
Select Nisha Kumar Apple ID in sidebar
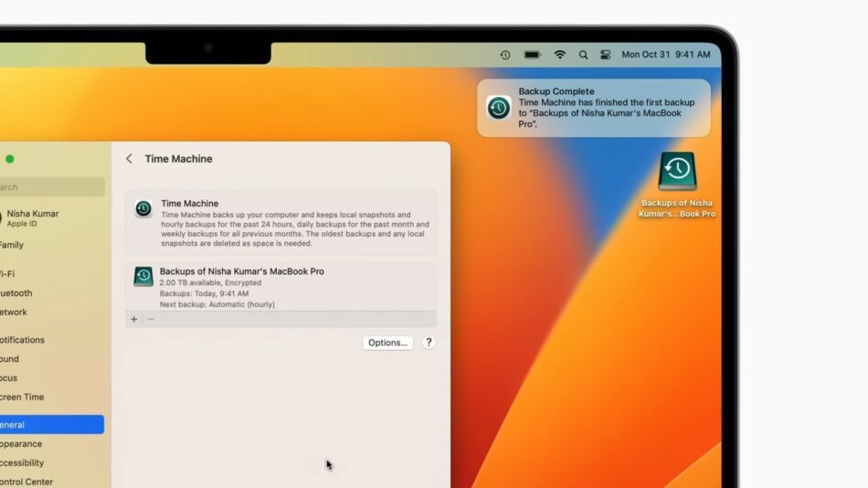click(x=33, y=217)
